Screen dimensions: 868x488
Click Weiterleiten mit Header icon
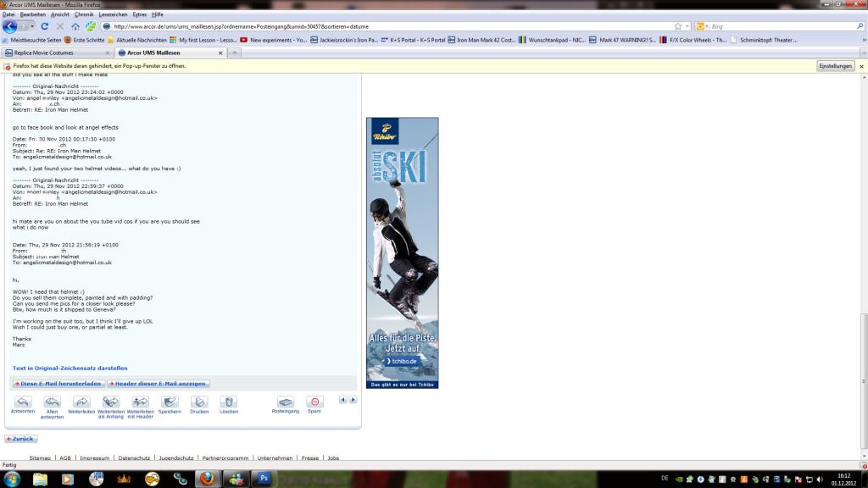(x=140, y=402)
